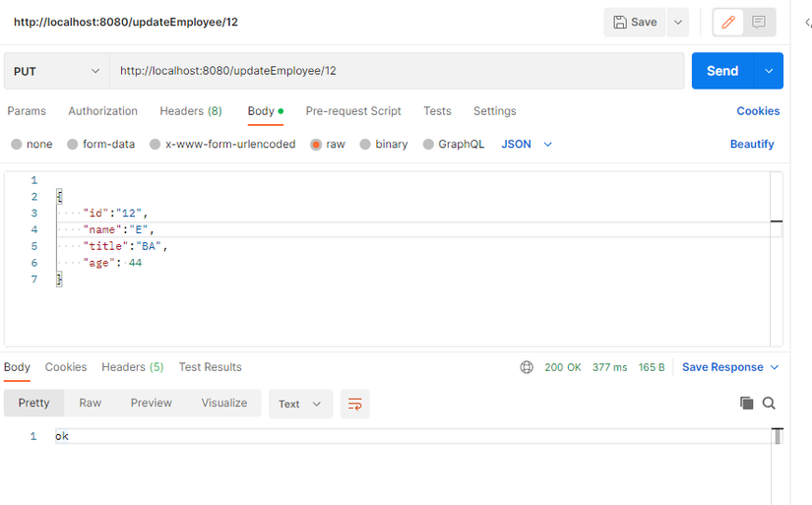Click the request URL input field
This screenshot has height=505, width=812.
397,71
